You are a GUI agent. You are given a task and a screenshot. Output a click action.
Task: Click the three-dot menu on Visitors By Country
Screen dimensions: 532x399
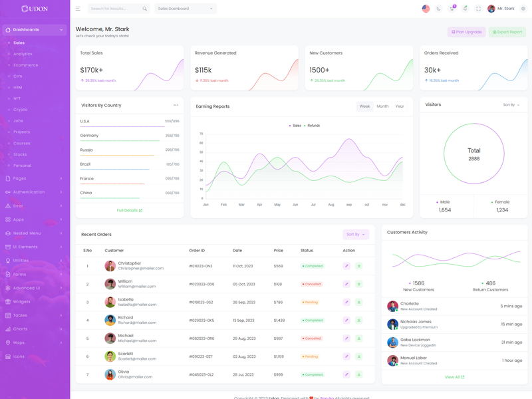click(176, 105)
